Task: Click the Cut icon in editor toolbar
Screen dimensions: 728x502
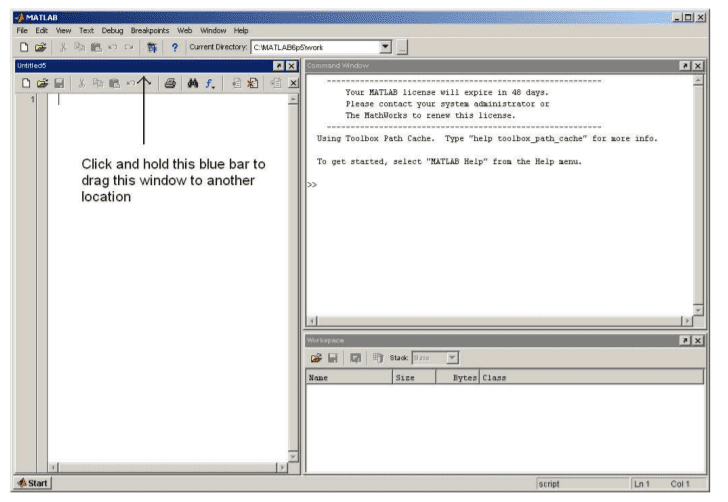Action: (81, 83)
